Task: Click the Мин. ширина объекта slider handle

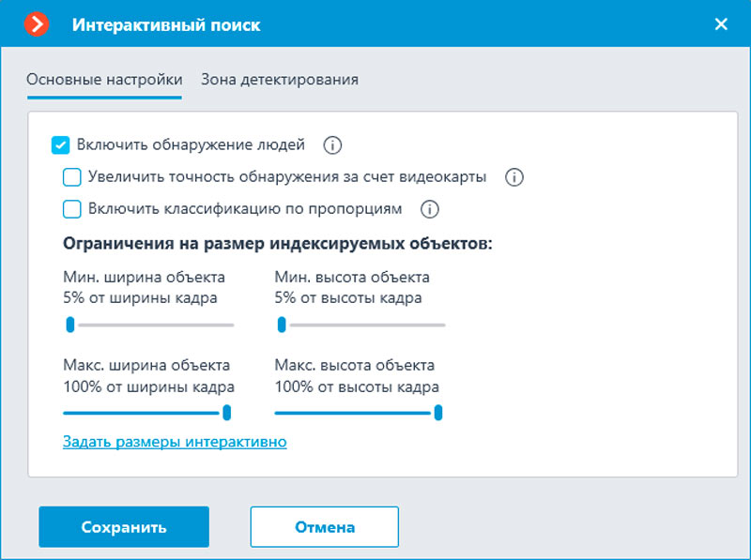Action: click(69, 325)
